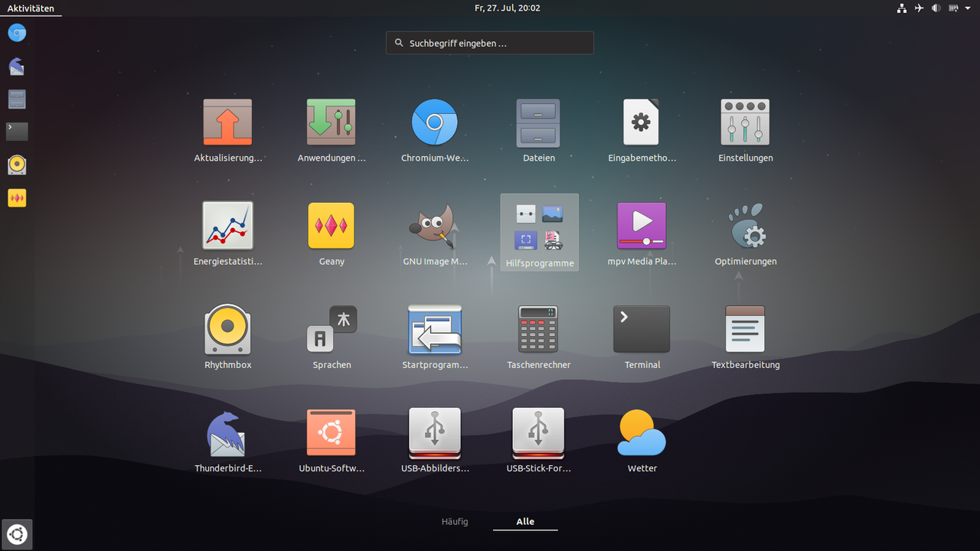
Task: Open Terminal from the dock
Action: (17, 132)
